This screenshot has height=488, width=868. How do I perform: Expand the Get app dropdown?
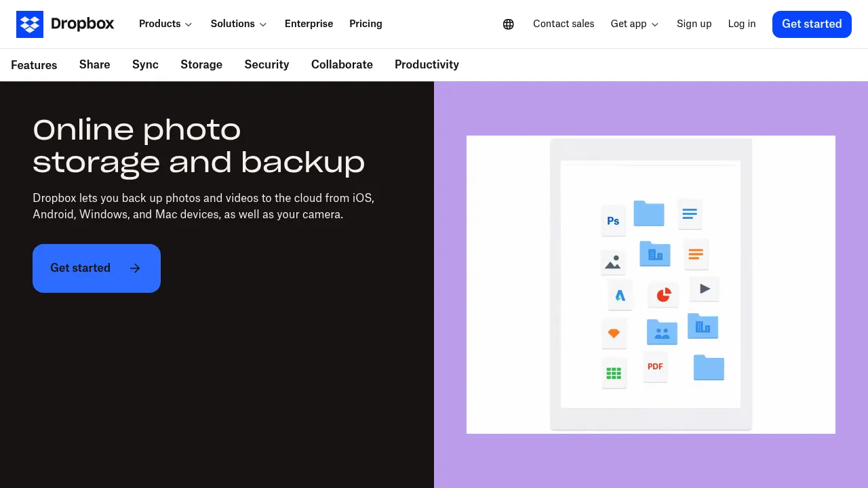pos(635,24)
